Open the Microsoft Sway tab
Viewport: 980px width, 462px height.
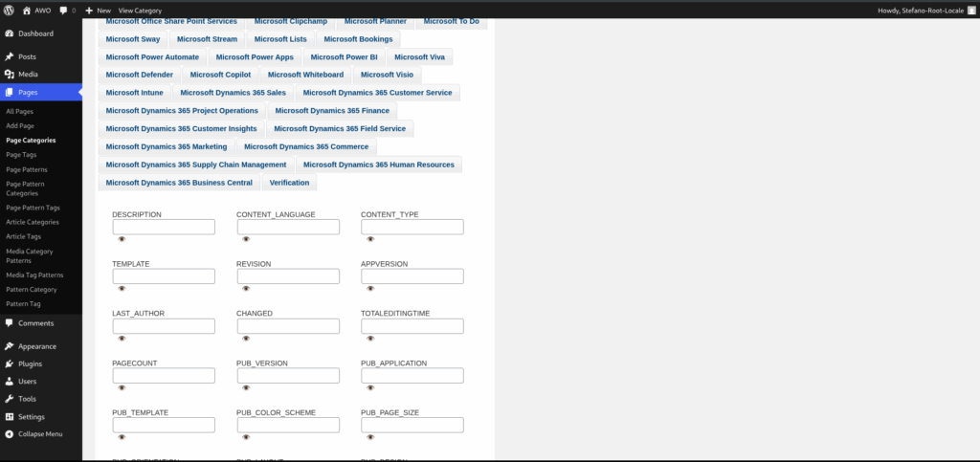pyautogui.click(x=132, y=38)
